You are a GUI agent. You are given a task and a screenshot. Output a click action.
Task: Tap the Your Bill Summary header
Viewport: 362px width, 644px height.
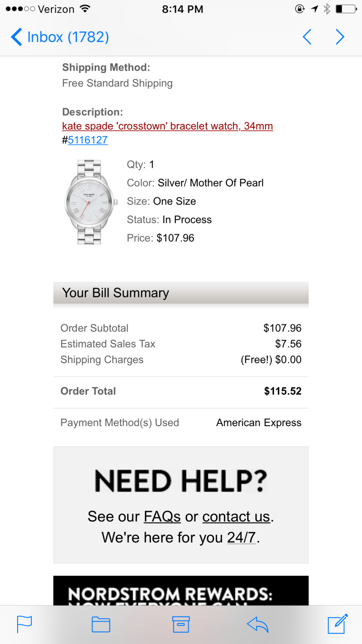[181, 293]
